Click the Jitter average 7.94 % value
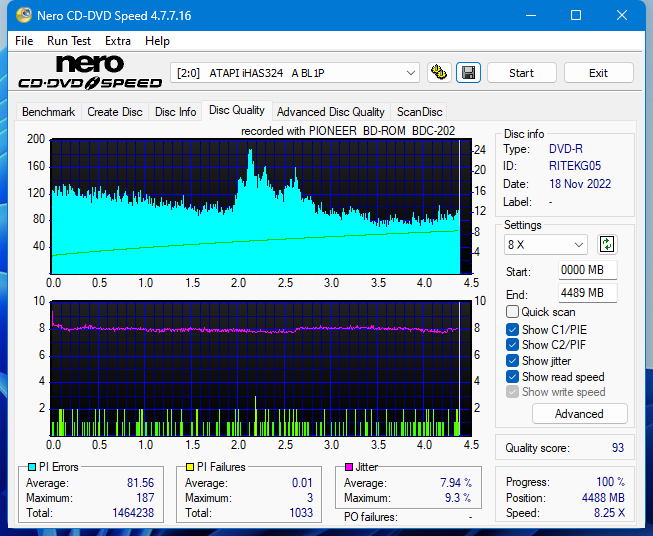Viewport: 653px width, 536px height. pyautogui.click(x=456, y=483)
